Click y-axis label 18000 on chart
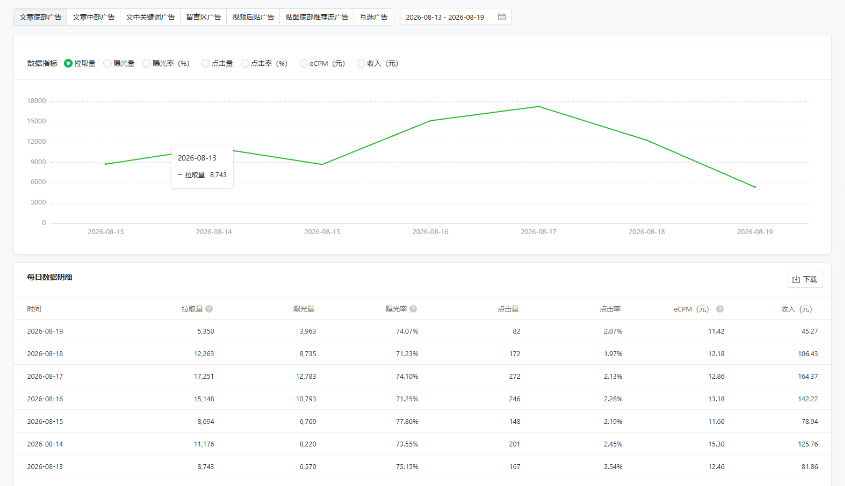 37,101
